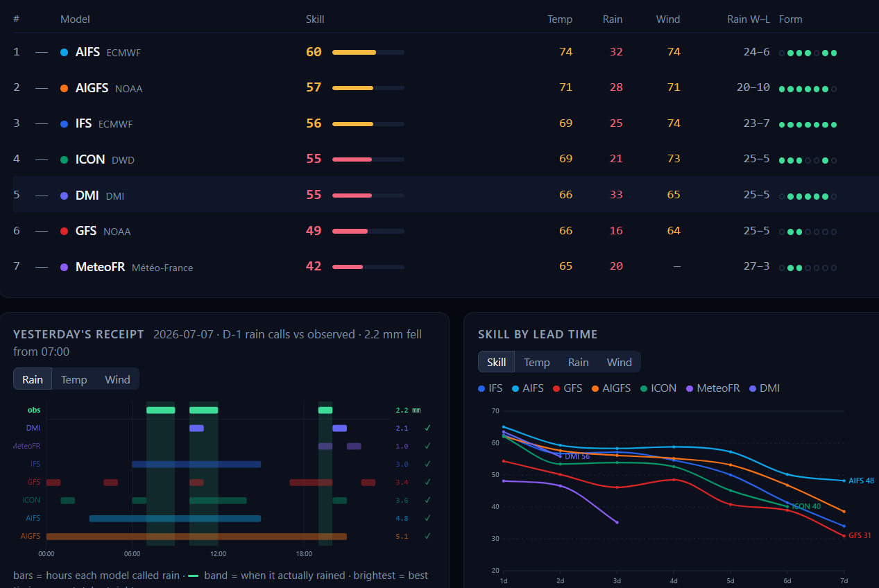Screen dimensions: 879x588
Task: Click the GFS rain score 16
Action: [x=616, y=231]
